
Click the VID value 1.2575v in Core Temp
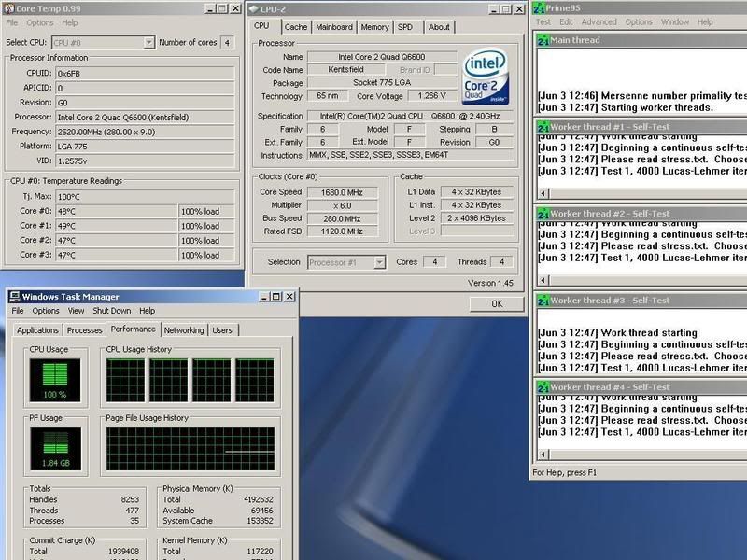tap(145, 161)
